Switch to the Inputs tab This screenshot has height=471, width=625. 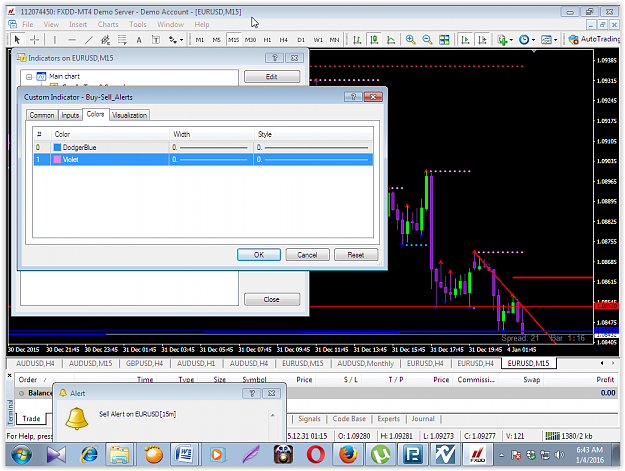70,115
